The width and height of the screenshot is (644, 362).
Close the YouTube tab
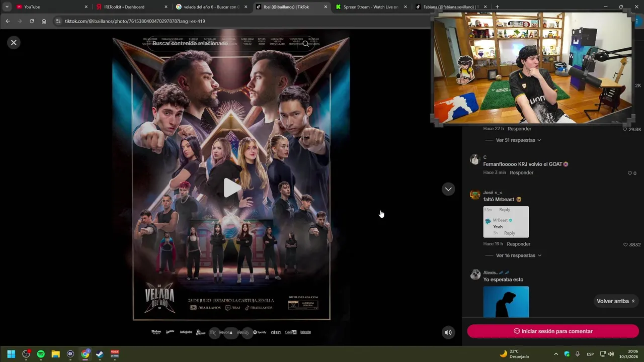point(86,7)
